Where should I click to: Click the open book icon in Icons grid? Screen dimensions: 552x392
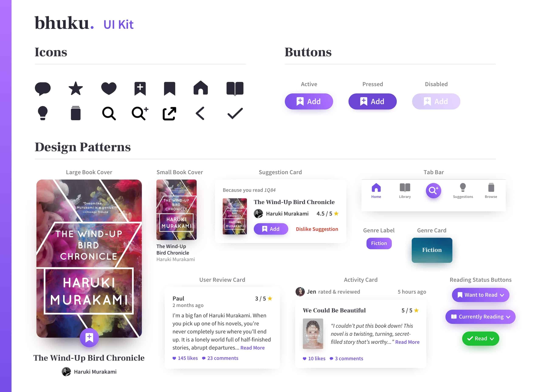[x=235, y=89]
